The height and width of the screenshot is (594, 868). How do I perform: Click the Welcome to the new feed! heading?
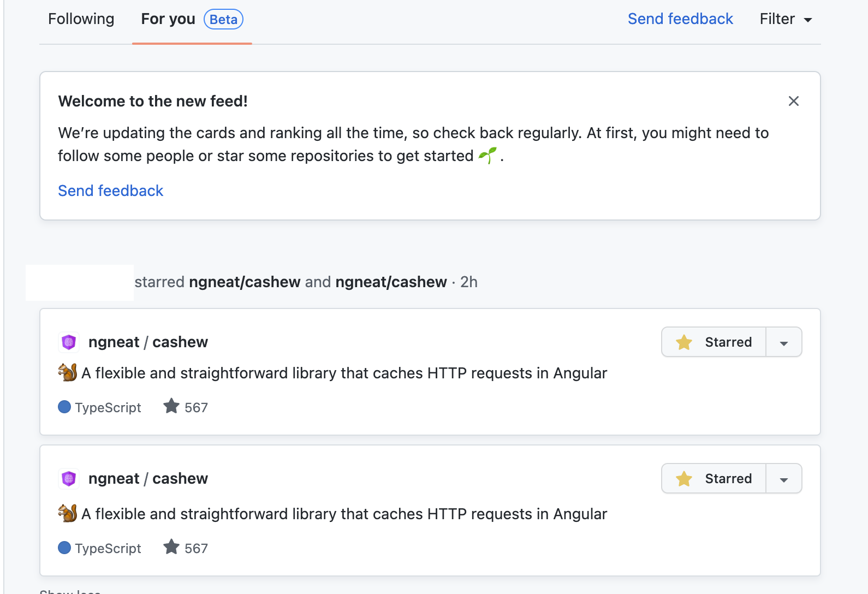tap(153, 101)
